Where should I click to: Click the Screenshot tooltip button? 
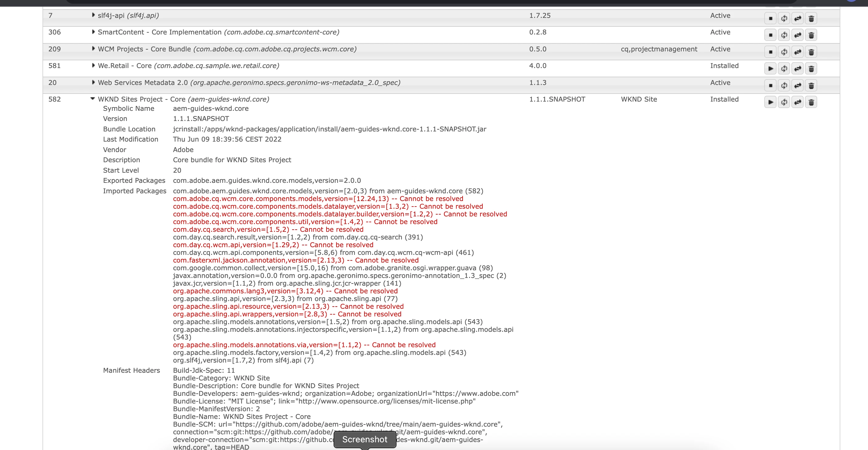tap(364, 439)
